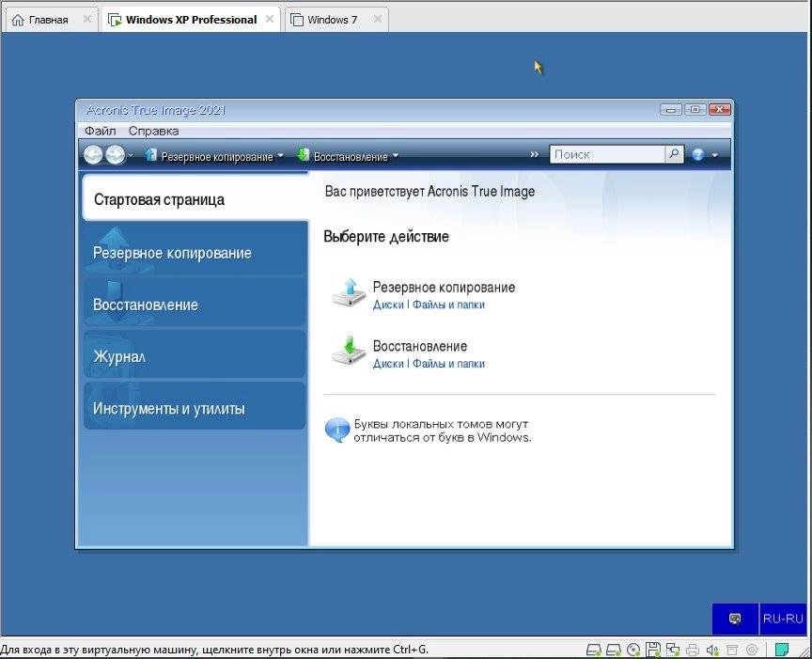
Task: Click the toolbar Резервное копирование icon
Action: pos(150,155)
